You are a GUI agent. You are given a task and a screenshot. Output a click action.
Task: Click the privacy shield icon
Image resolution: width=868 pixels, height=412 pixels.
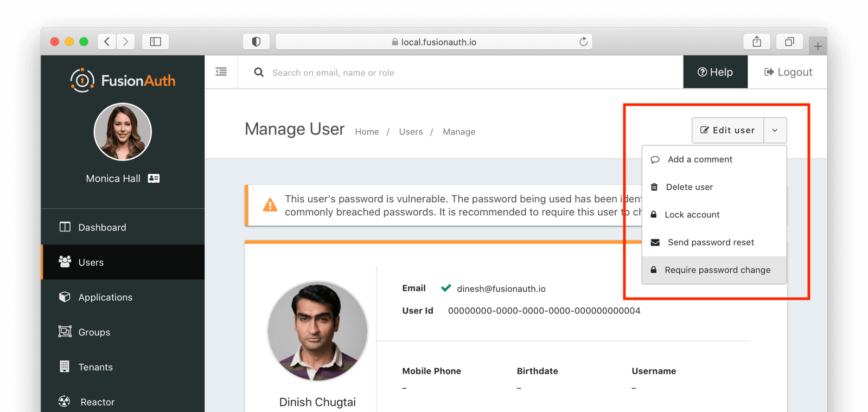256,42
